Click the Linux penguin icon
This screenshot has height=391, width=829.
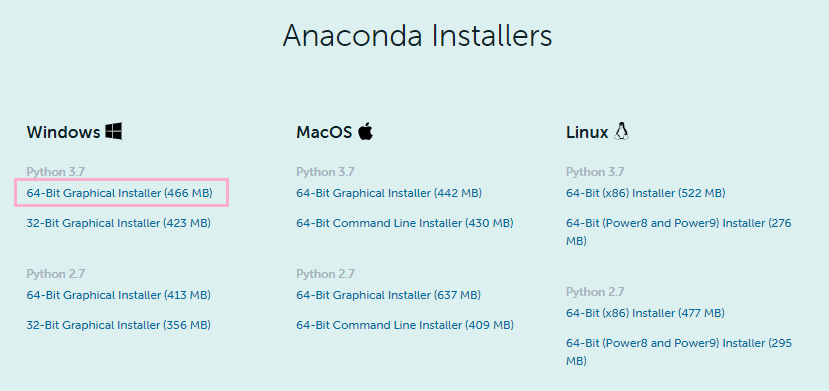(x=621, y=132)
